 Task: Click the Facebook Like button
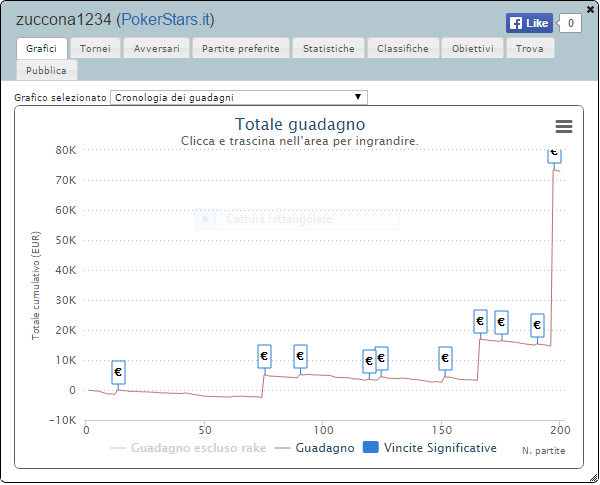pyautogui.click(x=529, y=23)
